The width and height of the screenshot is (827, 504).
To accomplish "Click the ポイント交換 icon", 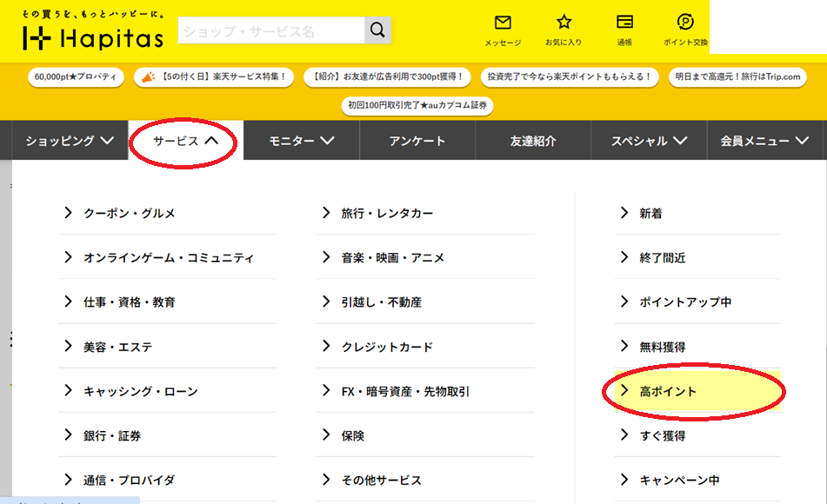I will (685, 29).
